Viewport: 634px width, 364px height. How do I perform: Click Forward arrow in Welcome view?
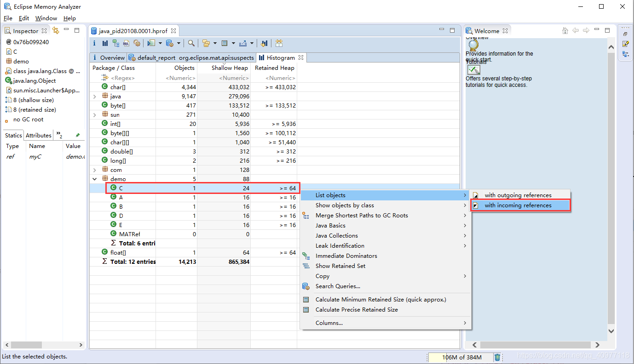586,31
